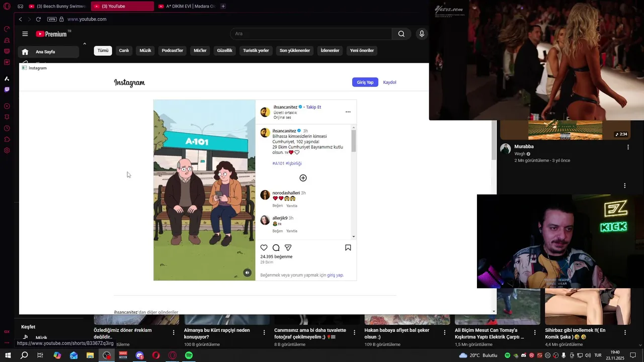Click the Giriş Yap button on Instagram
This screenshot has height=362, width=644.
coord(365,82)
